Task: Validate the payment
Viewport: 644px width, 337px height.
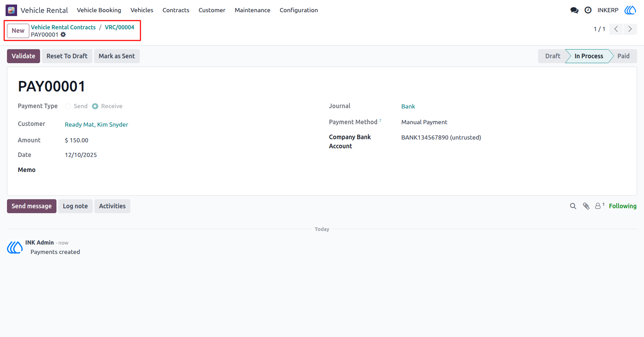Action: (23, 56)
